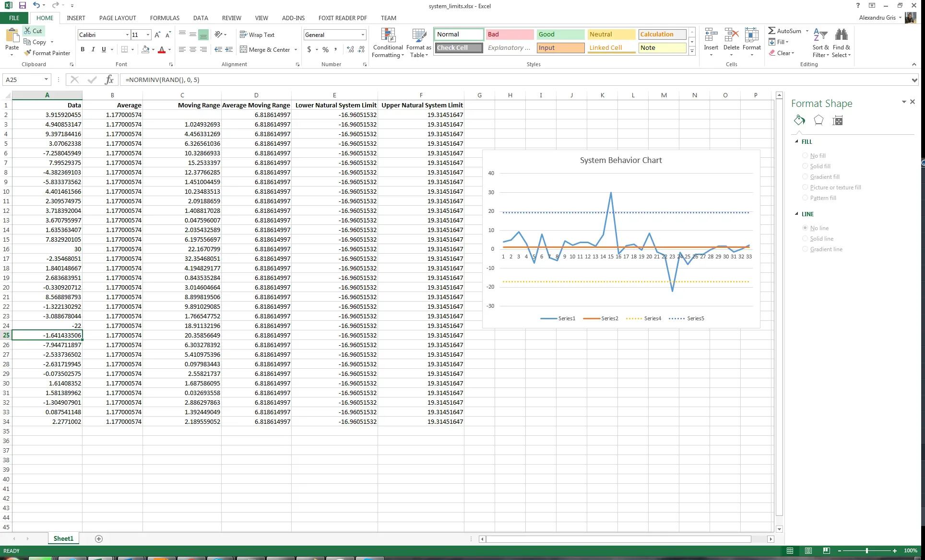Screen dimensions: 925x560
Task: Click the Merge & Center button
Action: (x=265, y=49)
